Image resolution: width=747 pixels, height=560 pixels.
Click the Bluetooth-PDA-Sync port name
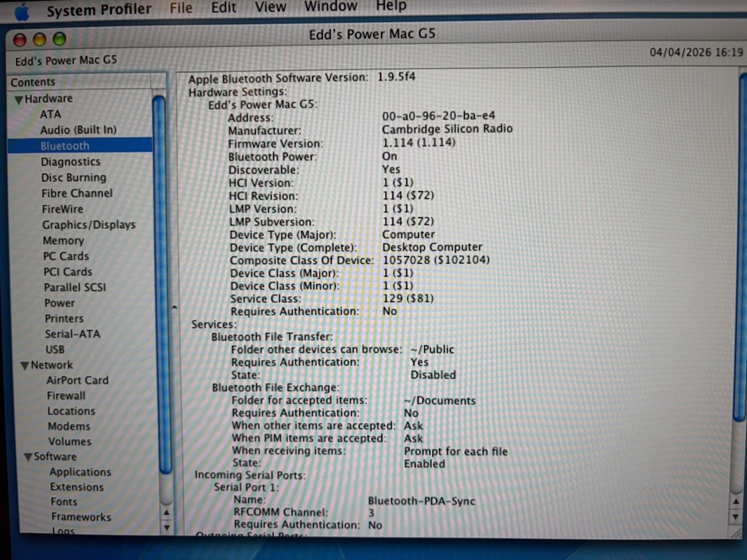tap(421, 501)
